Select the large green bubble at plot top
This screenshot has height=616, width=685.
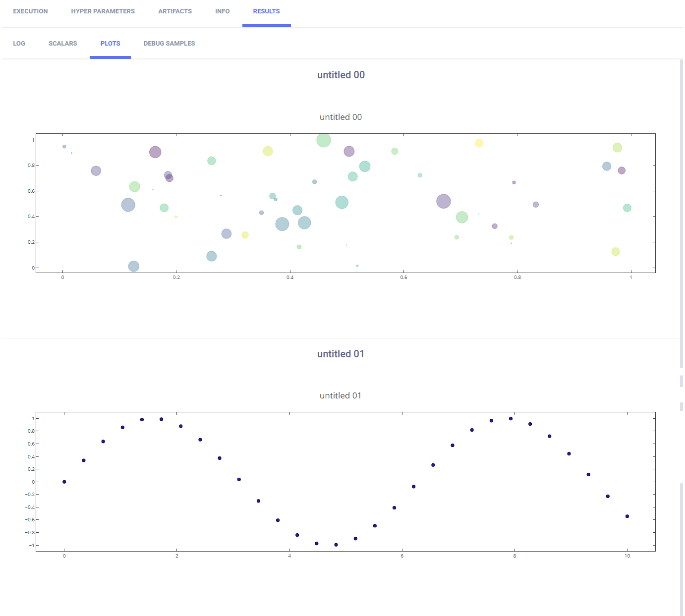[x=324, y=140]
